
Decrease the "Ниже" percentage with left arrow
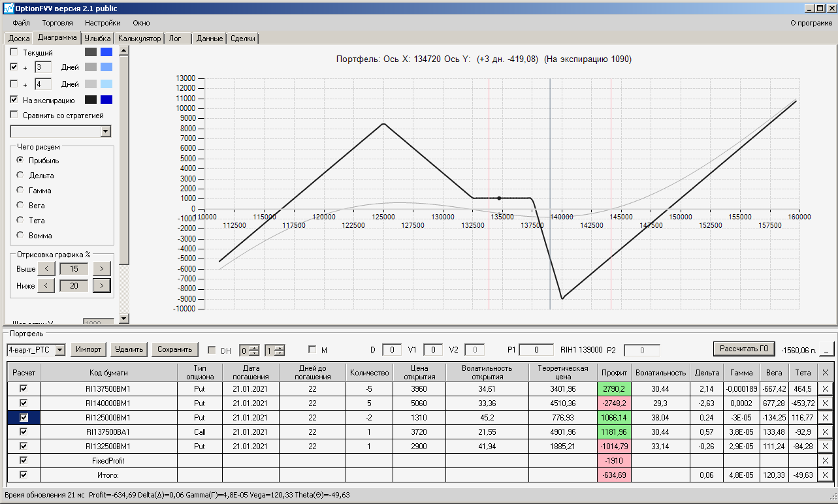(46, 285)
